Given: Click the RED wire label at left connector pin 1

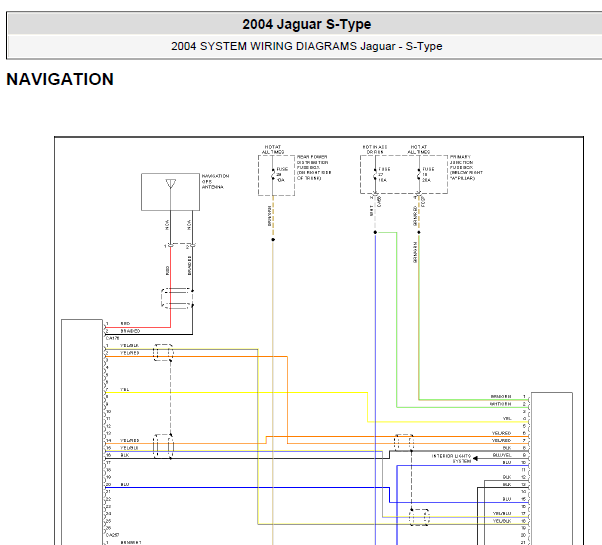Looking at the screenshot, I should [x=125, y=324].
